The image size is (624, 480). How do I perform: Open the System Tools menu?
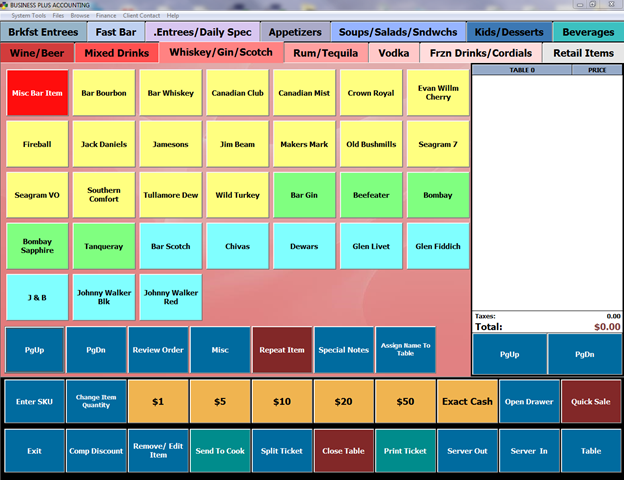pos(28,16)
